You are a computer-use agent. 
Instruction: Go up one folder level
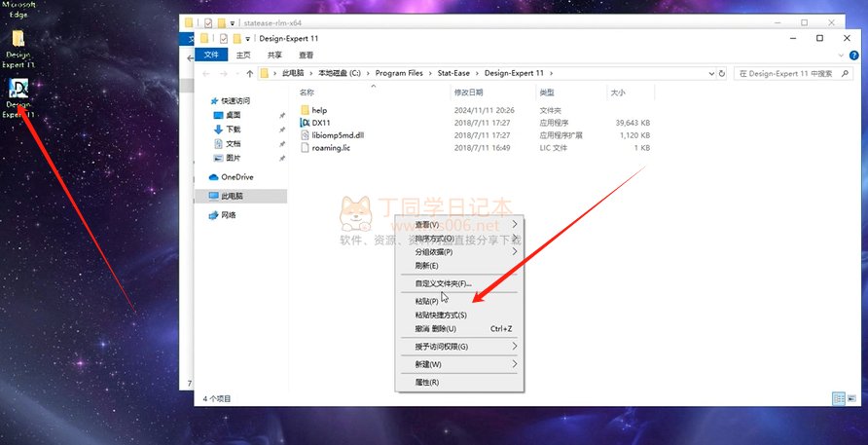[250, 73]
